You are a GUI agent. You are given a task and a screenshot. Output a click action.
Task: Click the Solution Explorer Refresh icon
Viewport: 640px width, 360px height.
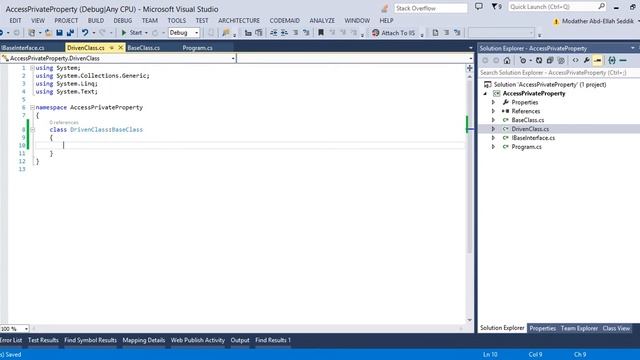click(539, 60)
